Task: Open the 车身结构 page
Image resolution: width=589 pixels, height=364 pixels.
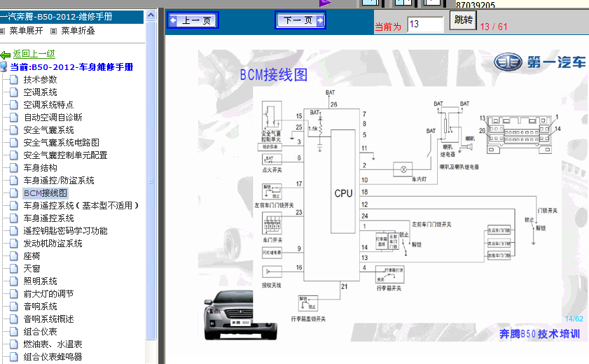Action: point(40,168)
